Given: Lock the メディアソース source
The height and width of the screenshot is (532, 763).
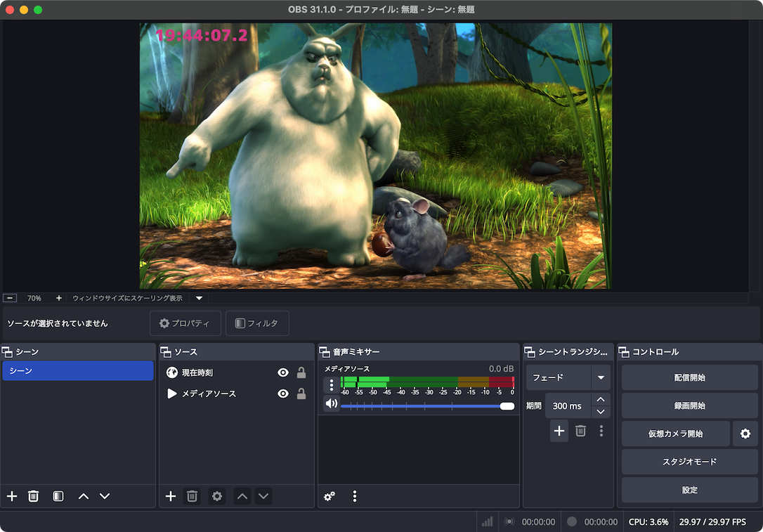Looking at the screenshot, I should pos(301,394).
